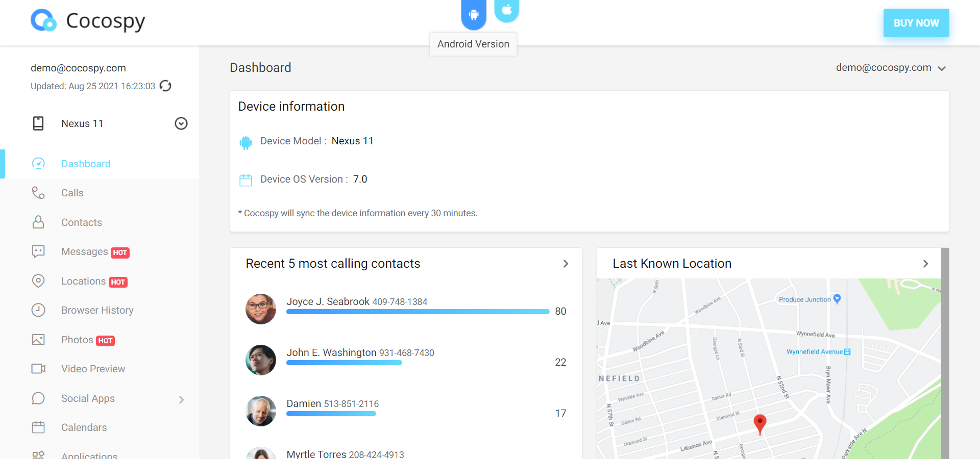Click the Browser History clock icon
This screenshot has width=980, height=459.
click(38, 310)
